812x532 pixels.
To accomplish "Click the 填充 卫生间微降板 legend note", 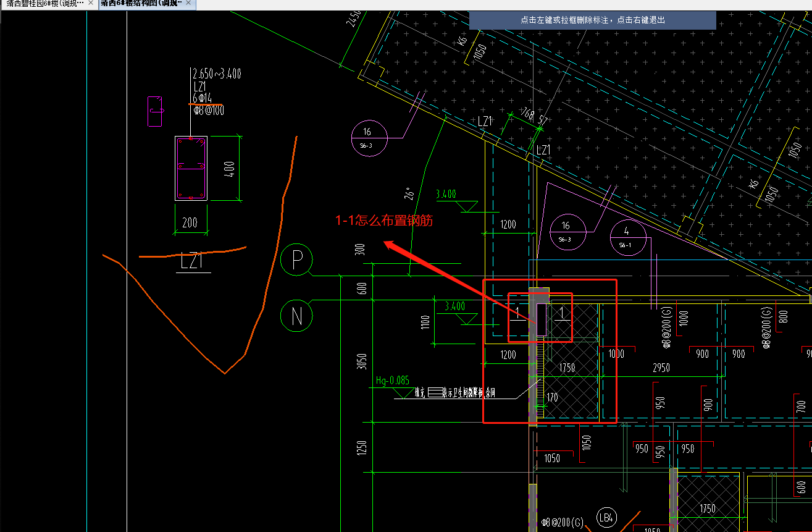I will click(x=456, y=392).
